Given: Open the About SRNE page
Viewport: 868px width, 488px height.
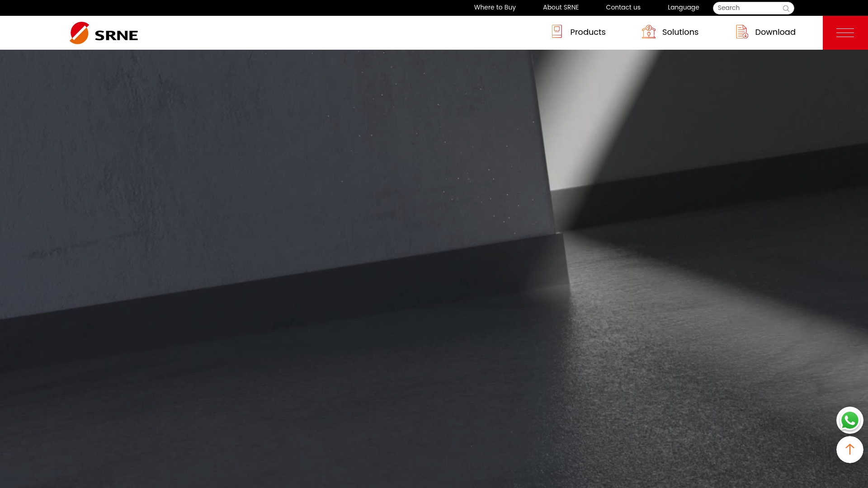Looking at the screenshot, I should [561, 8].
